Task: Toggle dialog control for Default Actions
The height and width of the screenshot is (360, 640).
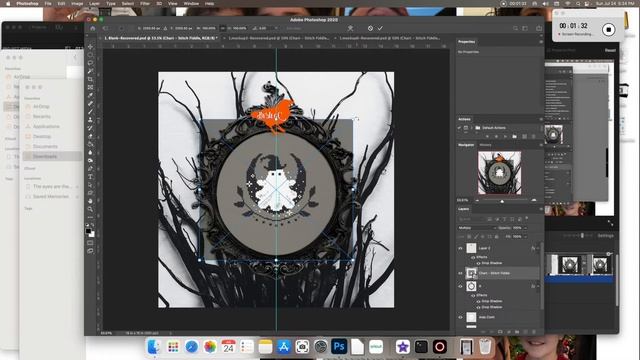Action: (x=466, y=128)
